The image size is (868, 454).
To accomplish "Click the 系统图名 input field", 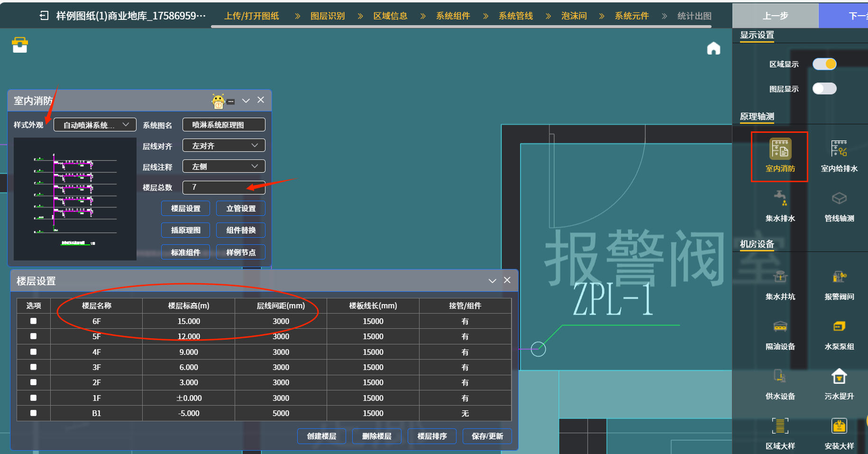I will [x=224, y=125].
